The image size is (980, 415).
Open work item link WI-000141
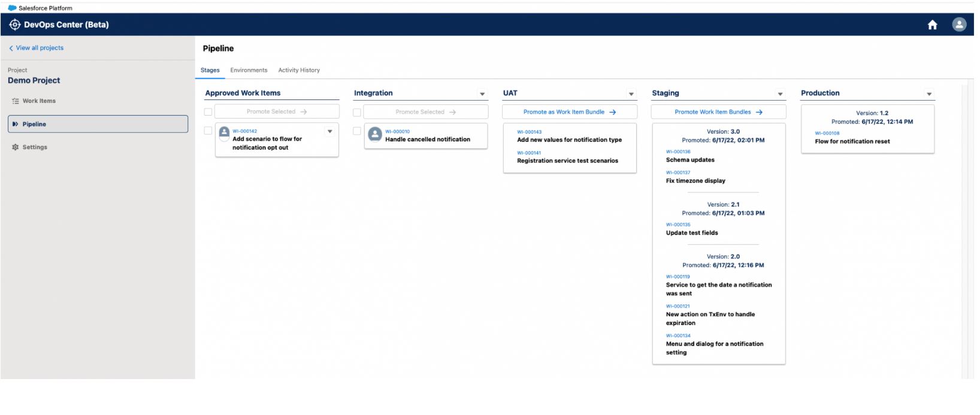point(529,153)
